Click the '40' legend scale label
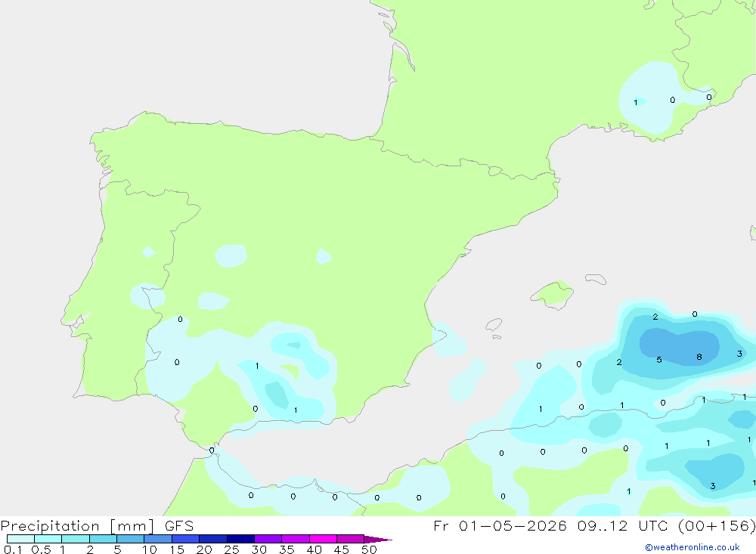The width and height of the screenshot is (756, 554). click(314, 549)
